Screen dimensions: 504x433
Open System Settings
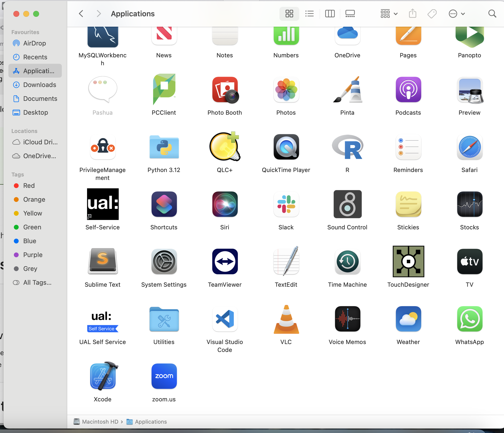[x=164, y=261]
